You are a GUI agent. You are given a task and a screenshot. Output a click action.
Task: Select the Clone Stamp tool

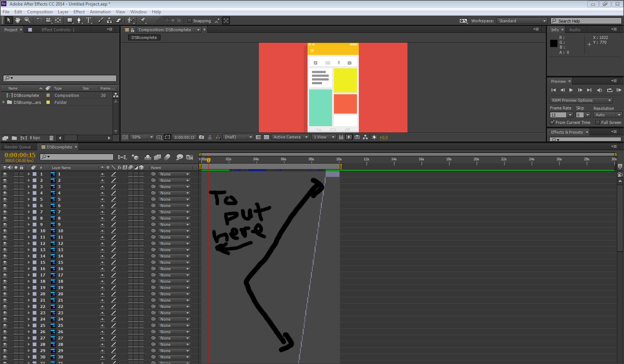(109, 20)
